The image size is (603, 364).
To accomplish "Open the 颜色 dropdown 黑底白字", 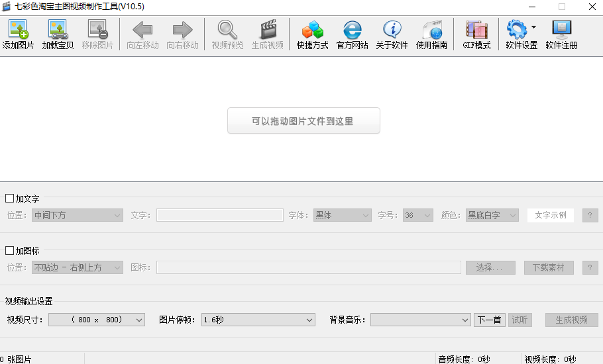I will pos(492,215).
